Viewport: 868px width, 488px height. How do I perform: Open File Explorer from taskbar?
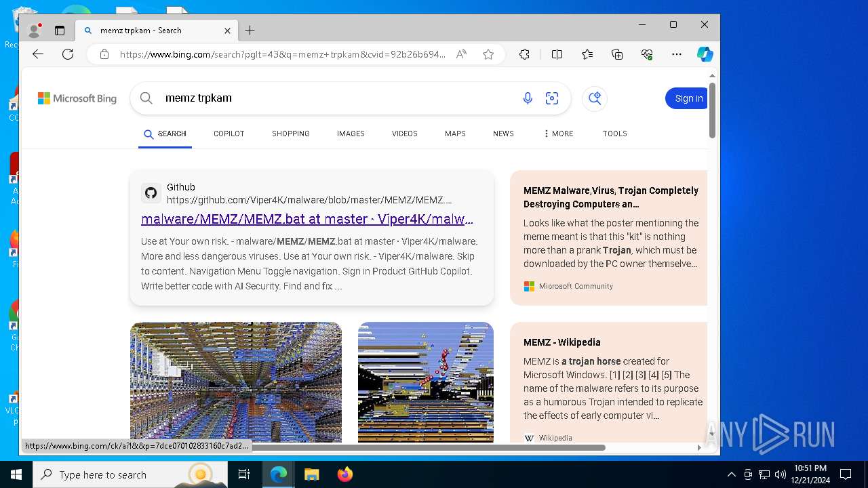(311, 474)
